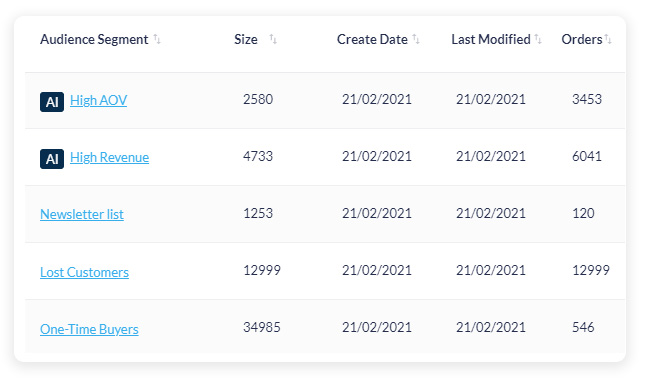The image size is (650, 380).
Task: Click Newsletter list create date cell
Action: point(377,213)
